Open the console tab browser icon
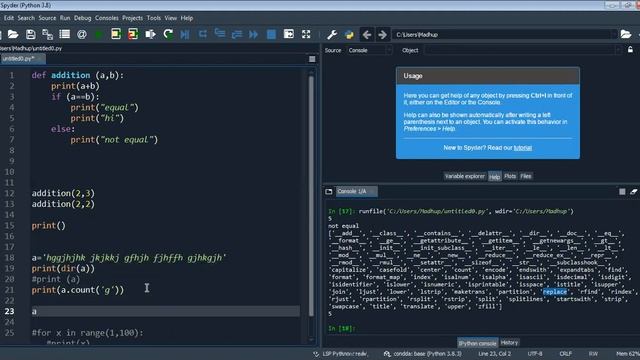The width and height of the screenshot is (640, 360). [x=329, y=191]
